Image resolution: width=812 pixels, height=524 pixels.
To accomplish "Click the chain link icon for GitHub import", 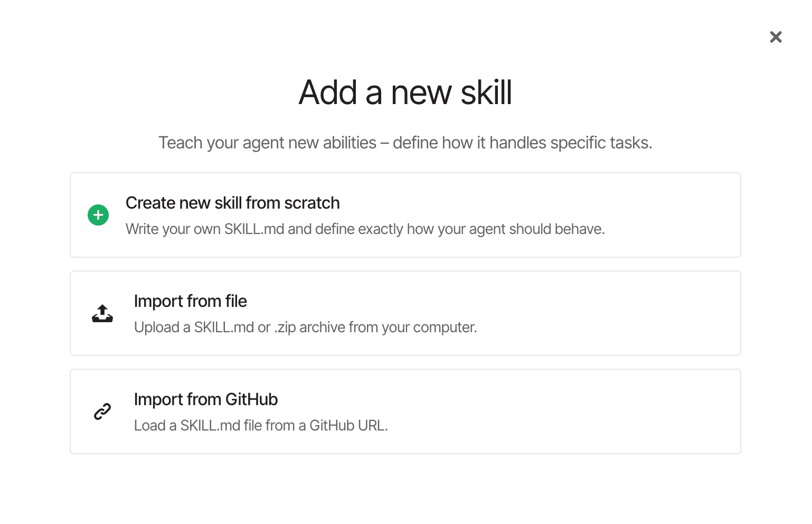I will click(102, 411).
